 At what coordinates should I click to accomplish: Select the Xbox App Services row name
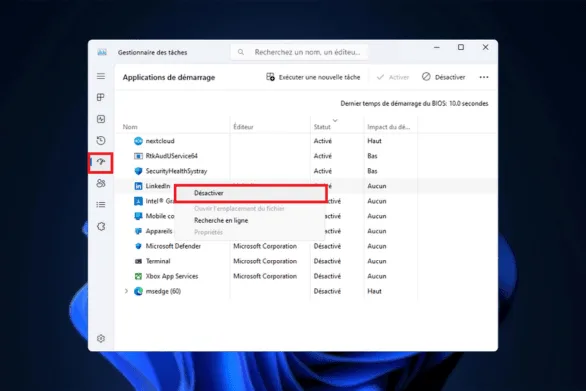[172, 276]
